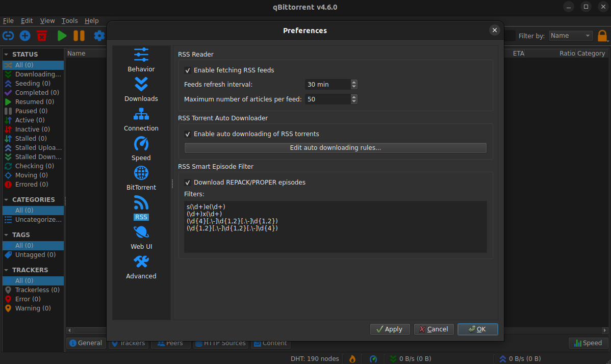Switch to the Trackers tab
The width and height of the screenshot is (611, 364).
coord(128,343)
